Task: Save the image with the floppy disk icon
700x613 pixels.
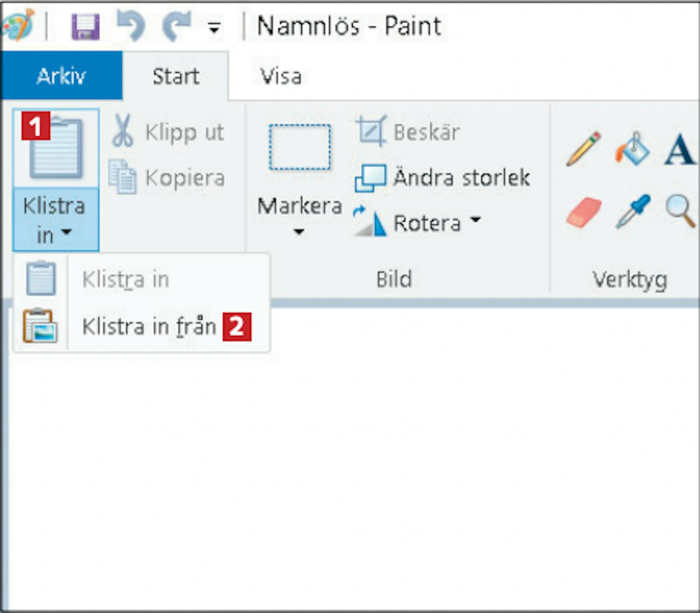Action: tap(85, 27)
